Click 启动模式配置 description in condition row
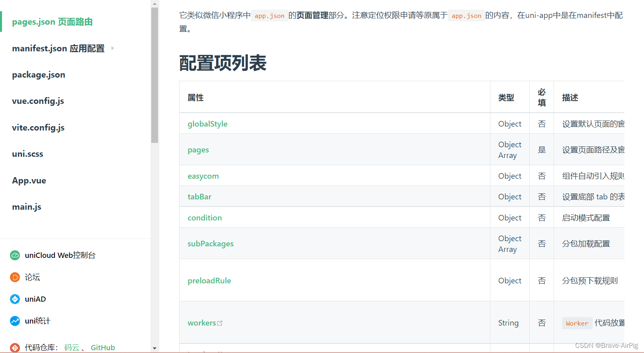This screenshot has height=353, width=644. click(586, 218)
